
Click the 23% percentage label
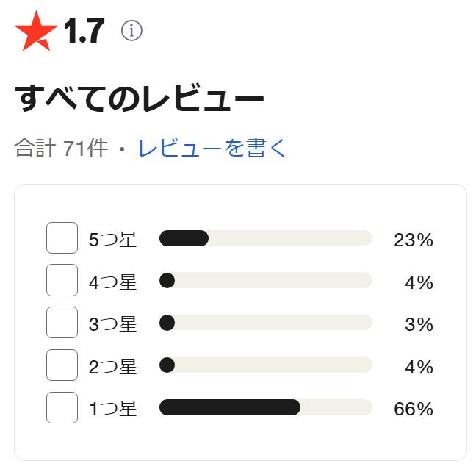(x=414, y=240)
